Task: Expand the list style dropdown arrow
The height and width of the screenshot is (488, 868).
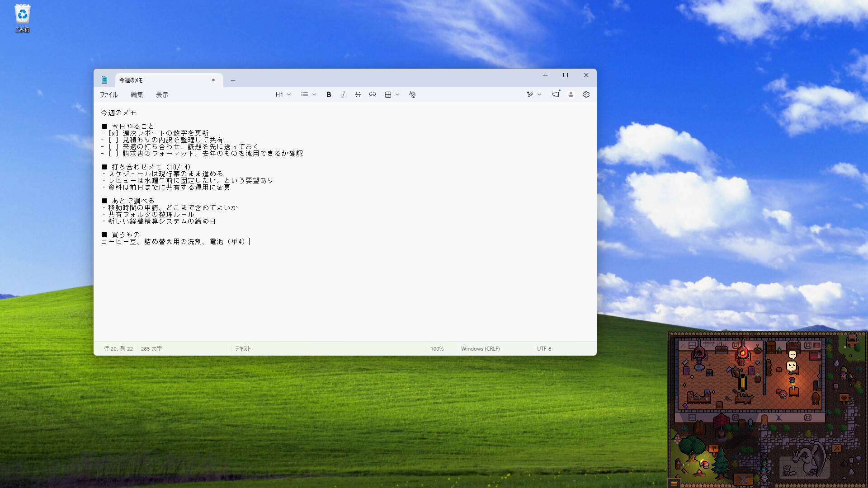Action: (314, 94)
